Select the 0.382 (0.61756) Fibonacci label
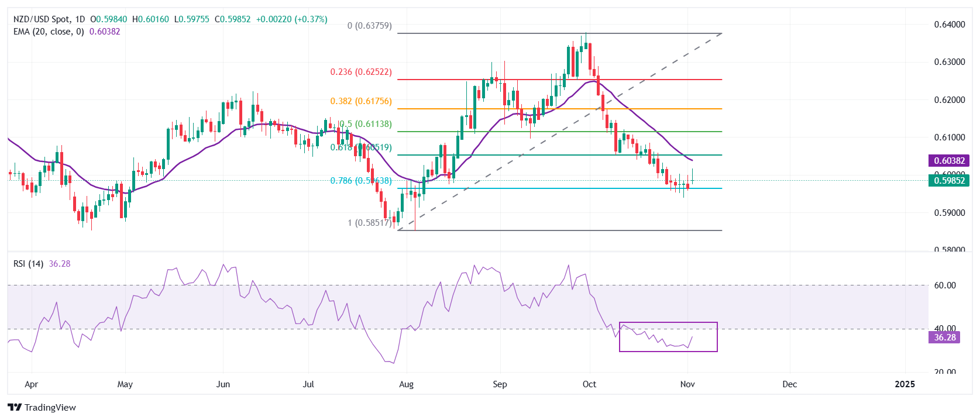 coord(361,101)
